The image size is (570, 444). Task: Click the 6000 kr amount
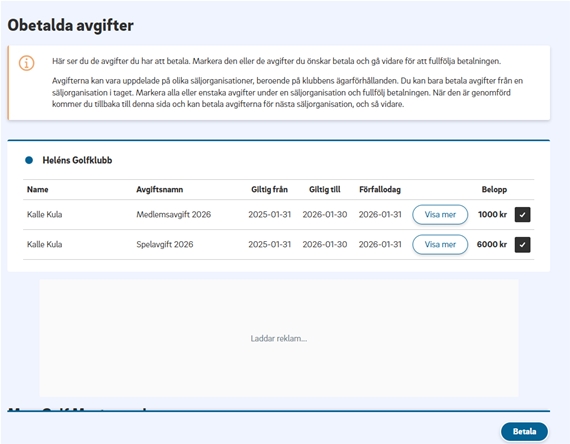[x=491, y=244]
